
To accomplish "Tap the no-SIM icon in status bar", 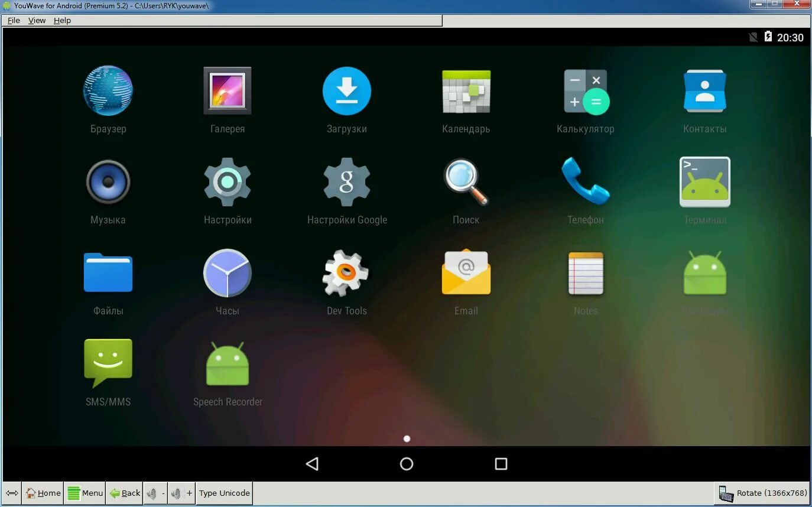I will (x=753, y=37).
